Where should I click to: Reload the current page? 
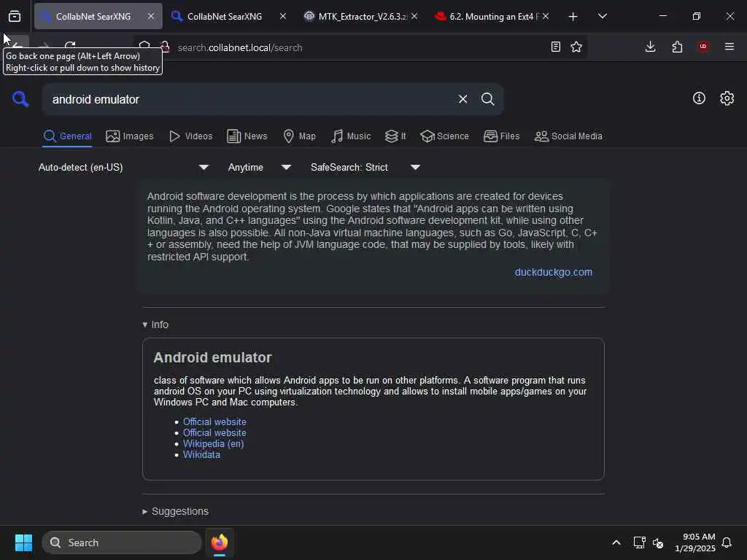pyautogui.click(x=70, y=45)
